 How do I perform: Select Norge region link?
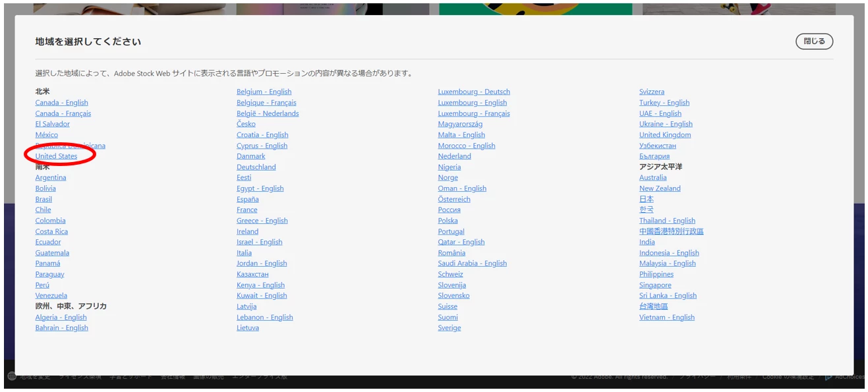448,178
